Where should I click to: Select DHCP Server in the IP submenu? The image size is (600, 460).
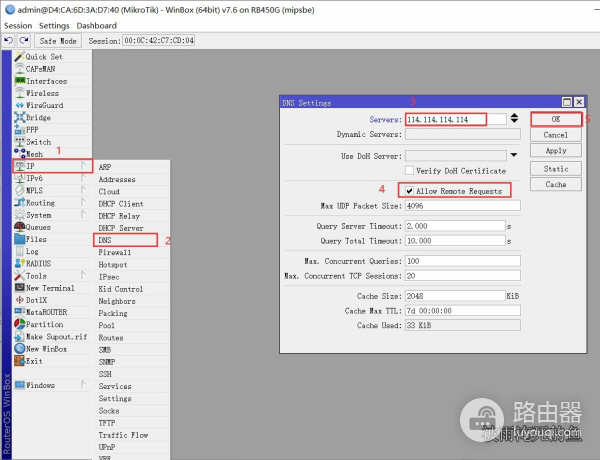coord(132,228)
